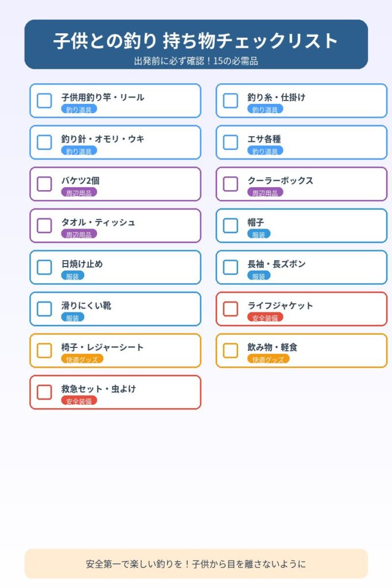Toggle the 椅子・レジャーシート checkbox
The height and width of the screenshot is (588, 392).
click(x=44, y=350)
